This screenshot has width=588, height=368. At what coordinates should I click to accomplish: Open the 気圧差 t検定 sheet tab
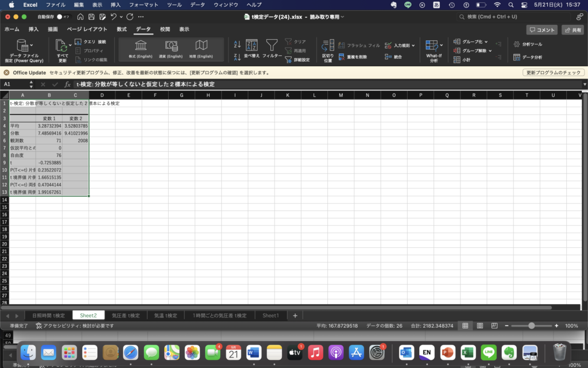(126, 315)
